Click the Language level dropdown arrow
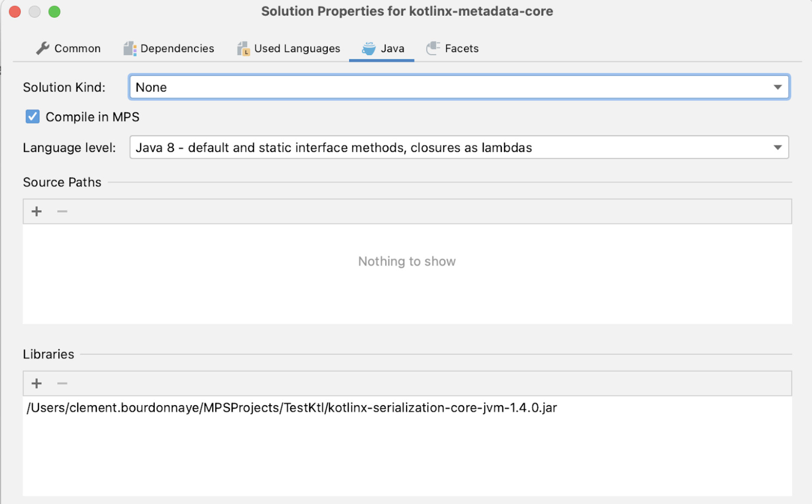812x504 pixels. 779,147
